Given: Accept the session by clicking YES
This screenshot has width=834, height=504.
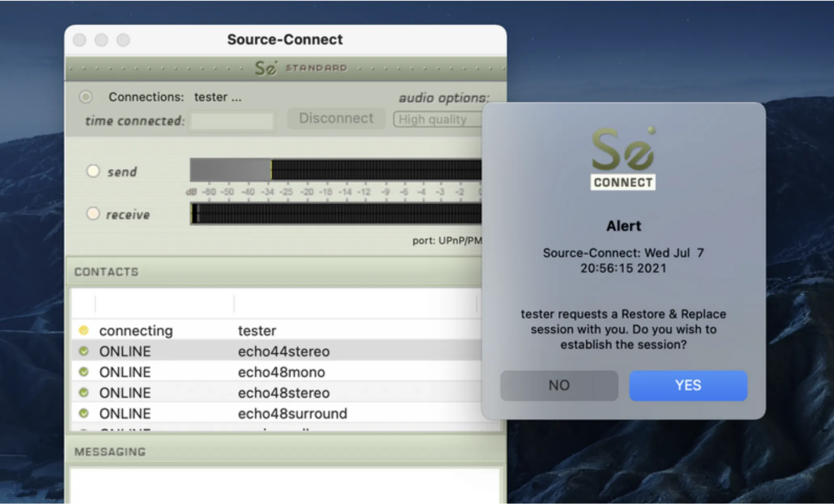Looking at the screenshot, I should click(688, 385).
